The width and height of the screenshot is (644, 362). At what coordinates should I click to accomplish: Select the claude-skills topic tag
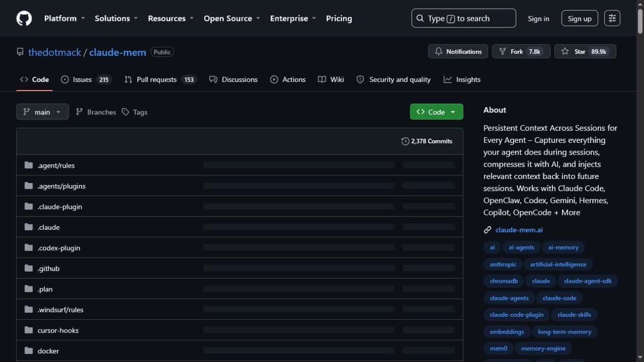click(574, 314)
